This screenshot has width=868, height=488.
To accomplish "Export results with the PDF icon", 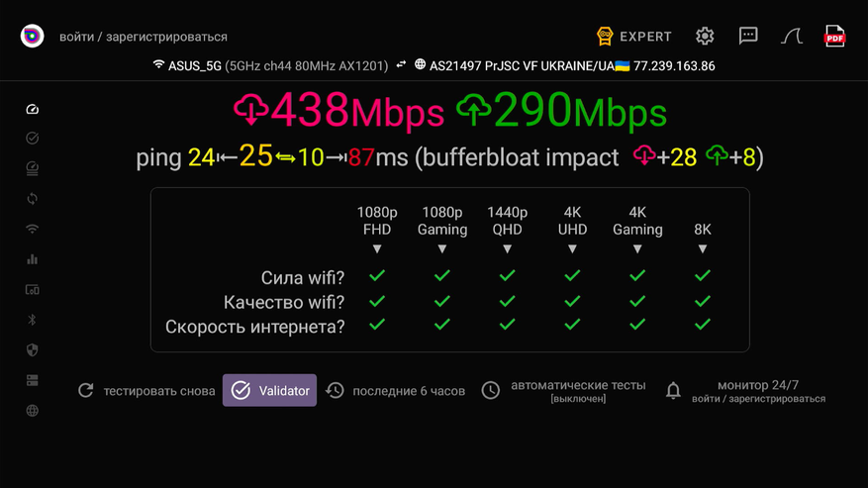I will (x=834, y=37).
